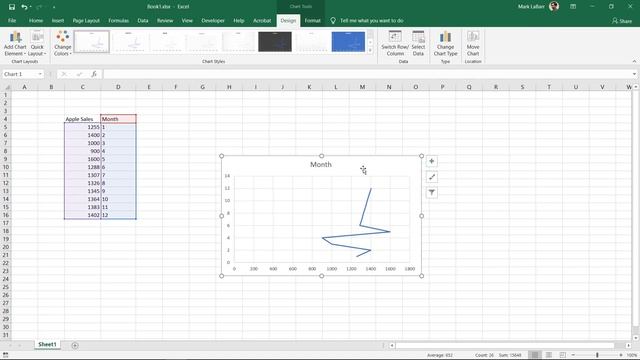Select the first chart style thumbnail
The height and width of the screenshot is (360, 640).
point(92,42)
